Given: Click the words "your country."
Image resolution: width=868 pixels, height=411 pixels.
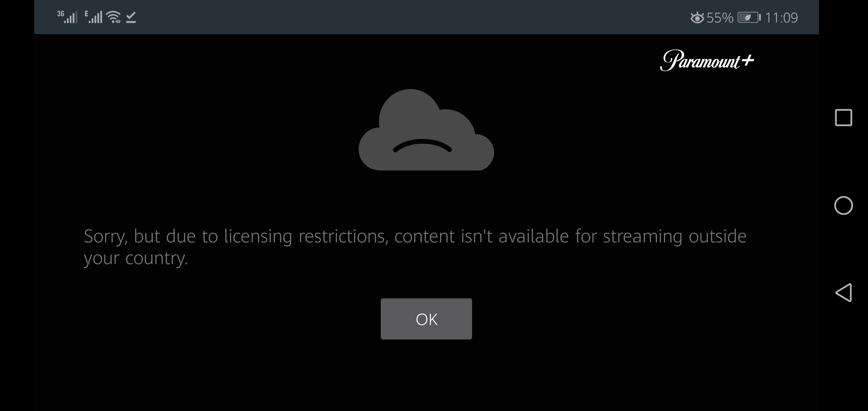Looking at the screenshot, I should coord(136,259).
